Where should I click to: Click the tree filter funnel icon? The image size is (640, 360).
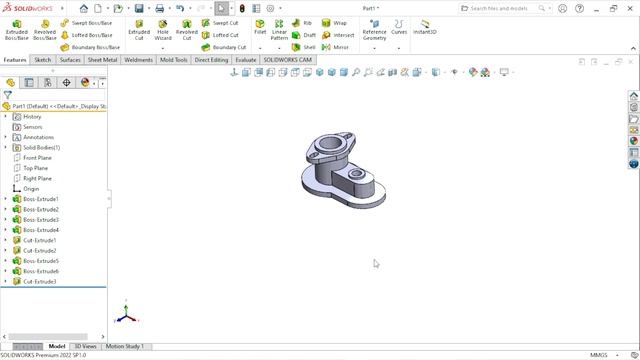[8, 95]
